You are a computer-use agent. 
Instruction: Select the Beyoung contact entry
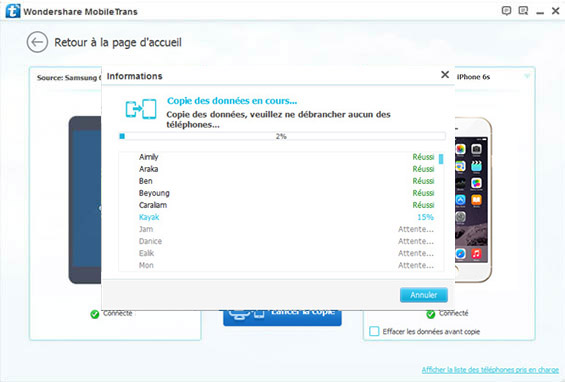154,193
